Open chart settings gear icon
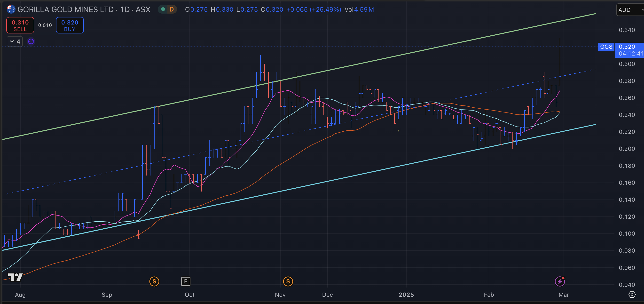This screenshot has width=644, height=304. [632, 295]
